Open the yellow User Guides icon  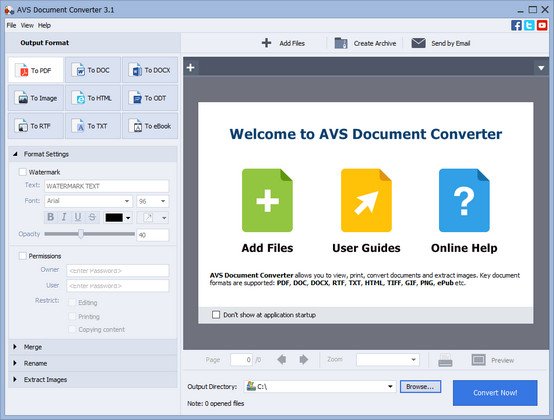366,200
